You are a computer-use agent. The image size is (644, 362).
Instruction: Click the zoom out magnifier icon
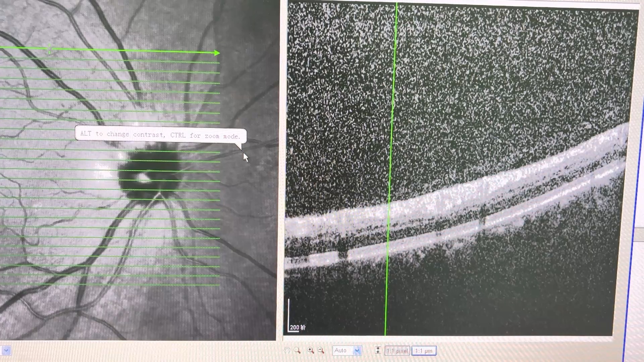(x=321, y=351)
